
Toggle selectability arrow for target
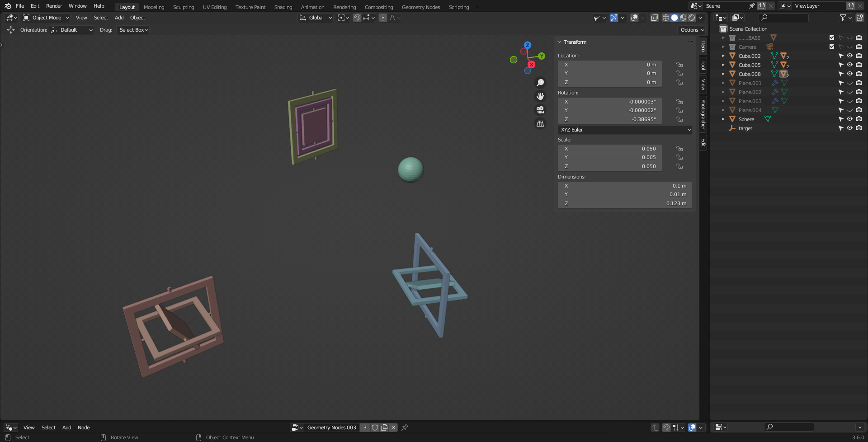pos(841,128)
